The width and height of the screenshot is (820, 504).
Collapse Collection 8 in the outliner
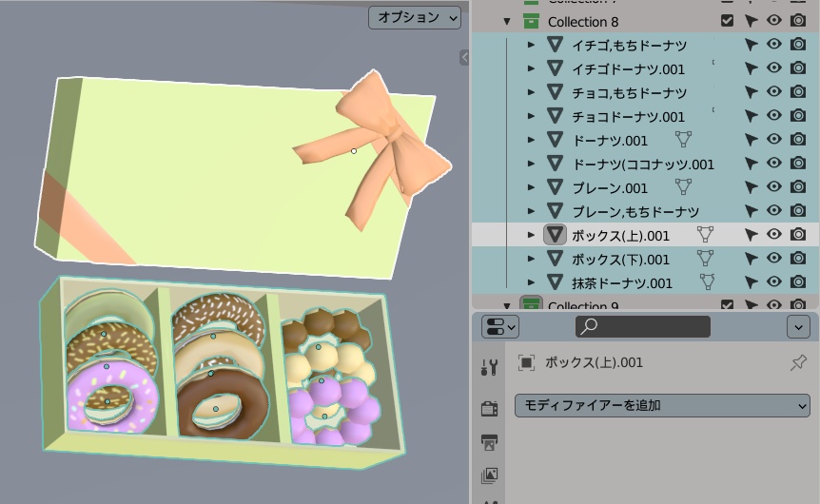click(x=507, y=22)
